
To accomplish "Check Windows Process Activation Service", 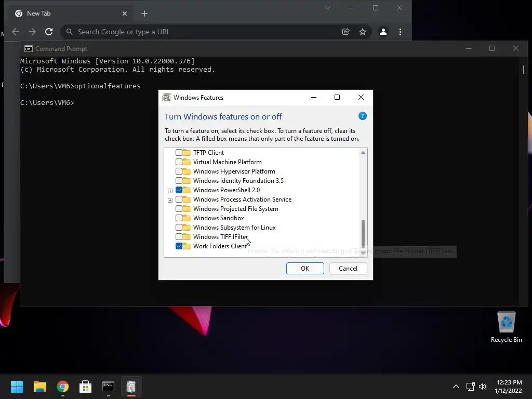I will (179, 199).
